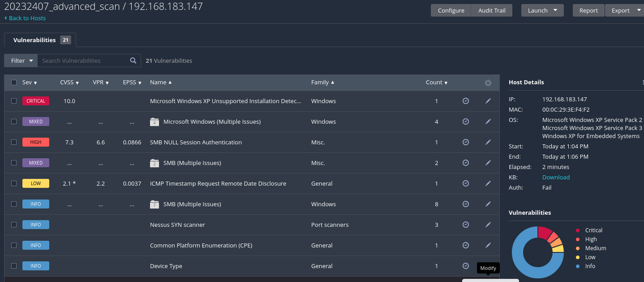Open the Export dropdown menu

coord(626,10)
